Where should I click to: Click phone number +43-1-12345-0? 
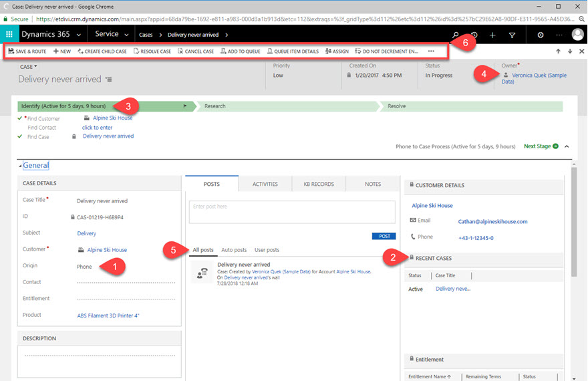476,238
